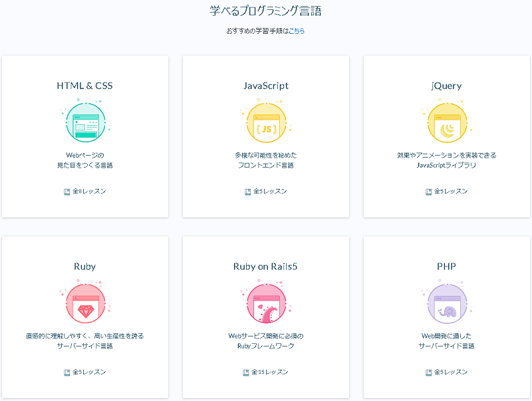Open the Ruby course title
Viewport: 532px width, 401px height.
pyautogui.click(x=85, y=267)
